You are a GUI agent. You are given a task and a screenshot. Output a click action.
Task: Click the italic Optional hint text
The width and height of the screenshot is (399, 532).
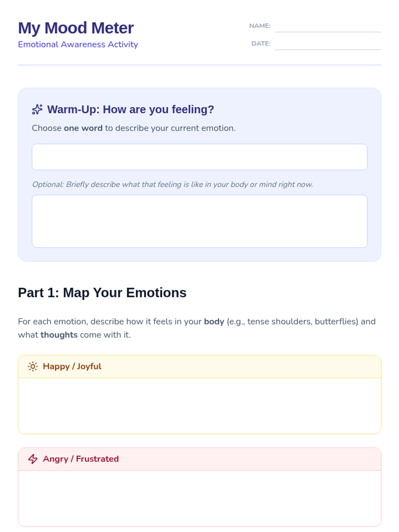[x=172, y=185]
